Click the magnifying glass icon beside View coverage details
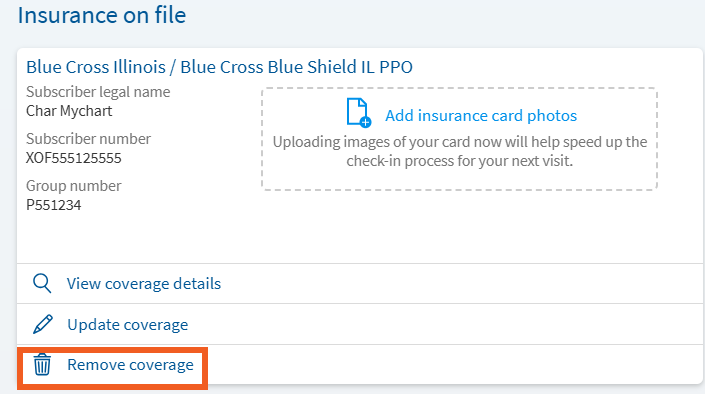 point(42,284)
